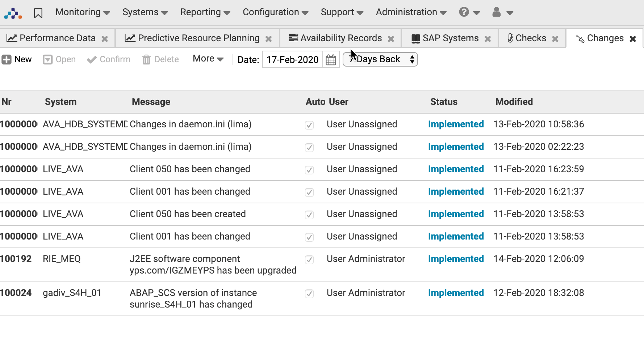Click 'Client 050 has been created' message
This screenshot has height=364, width=644.
click(188, 214)
